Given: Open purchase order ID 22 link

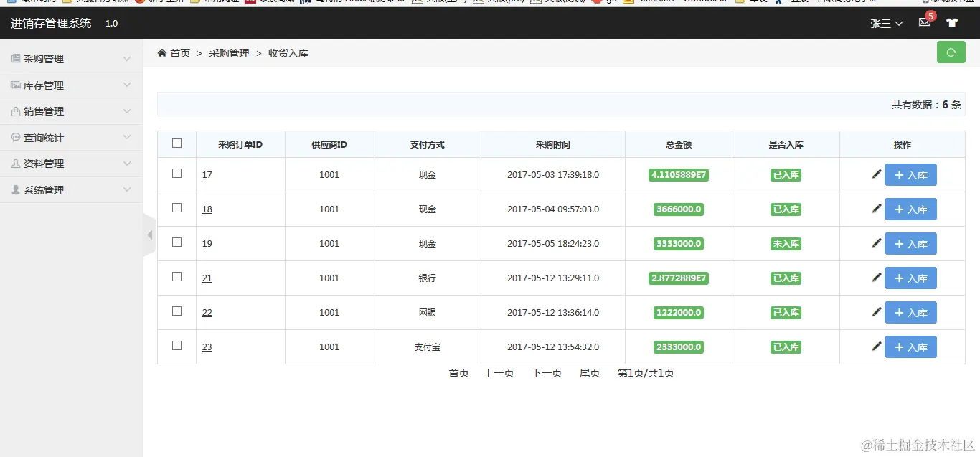Looking at the screenshot, I should click(207, 312).
